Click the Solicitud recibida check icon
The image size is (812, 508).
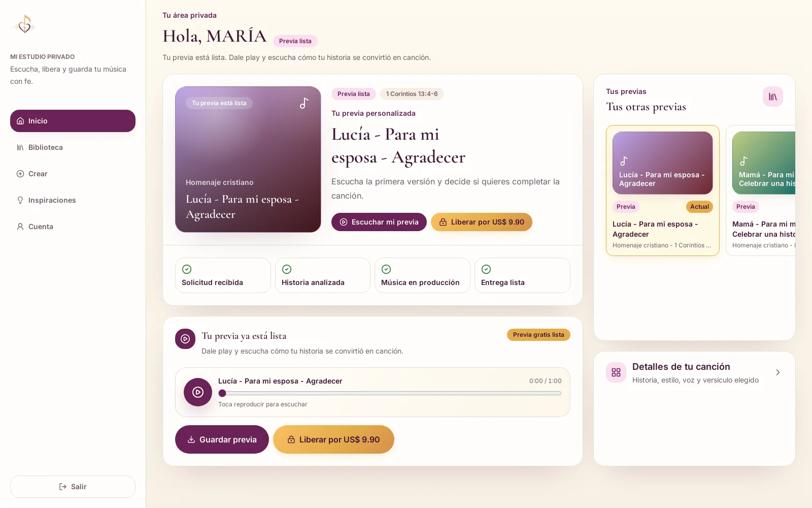pos(187,269)
